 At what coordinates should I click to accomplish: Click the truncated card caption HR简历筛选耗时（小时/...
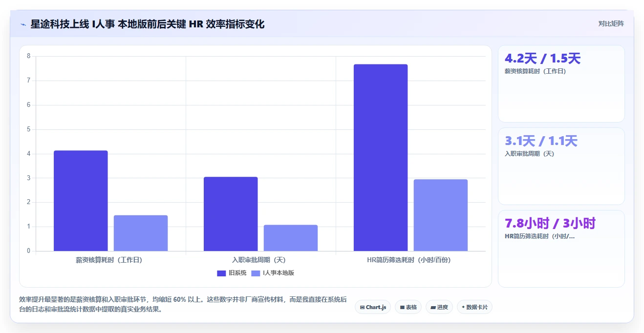click(540, 236)
